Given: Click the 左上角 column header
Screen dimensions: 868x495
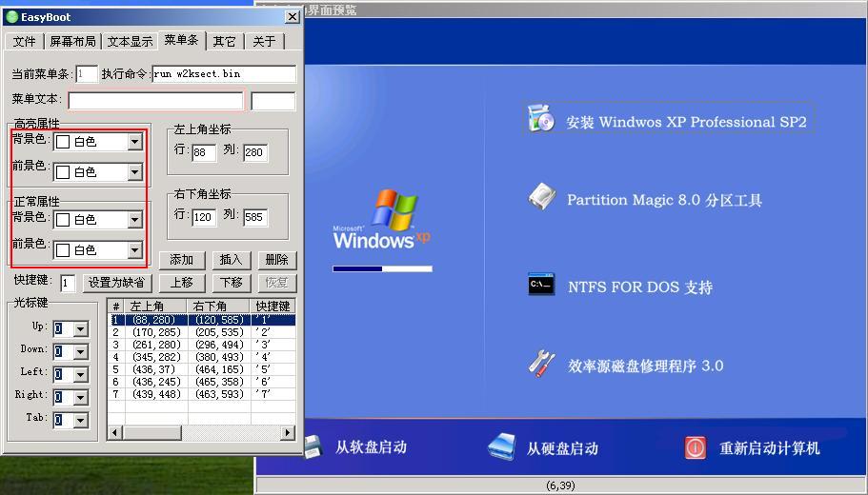Looking at the screenshot, I should click(156, 306).
